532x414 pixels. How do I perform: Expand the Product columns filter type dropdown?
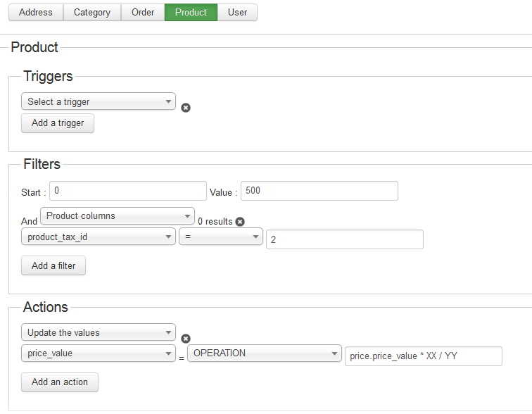coord(118,216)
